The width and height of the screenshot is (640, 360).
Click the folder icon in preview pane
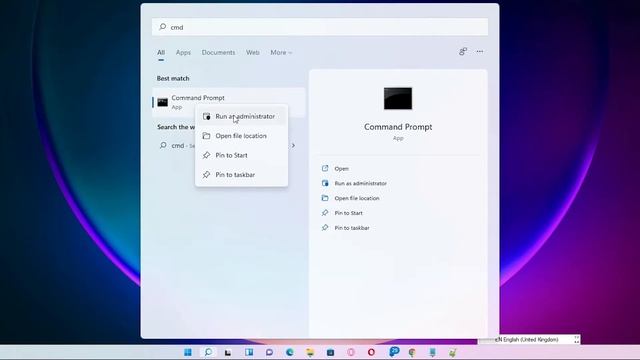(x=325, y=198)
